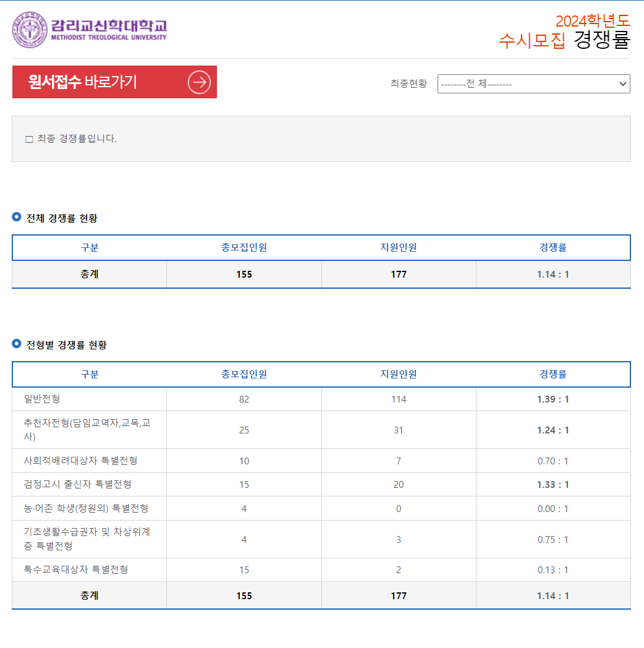Image resolution: width=644 pixels, height=648 pixels.
Task: Click the 1.39 : 1 competition rate value
Action: pyautogui.click(x=553, y=399)
